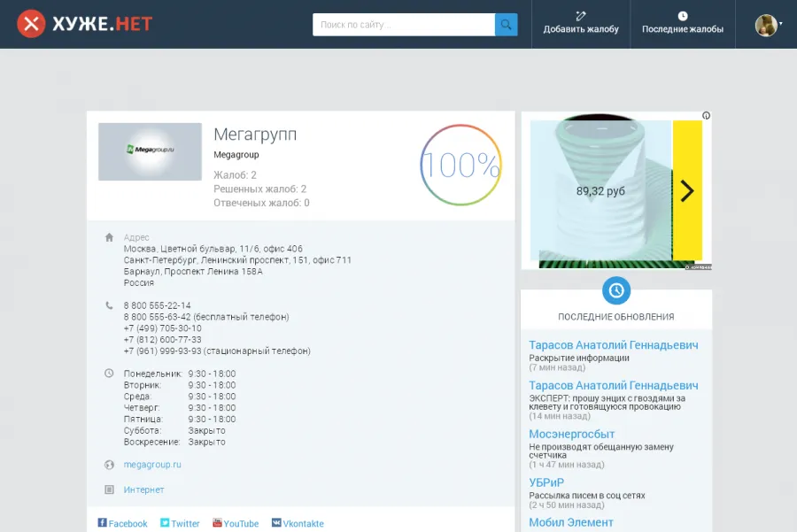
Task: Click the ХУЖЕ.НЕТ red X logo icon
Action: click(x=31, y=23)
